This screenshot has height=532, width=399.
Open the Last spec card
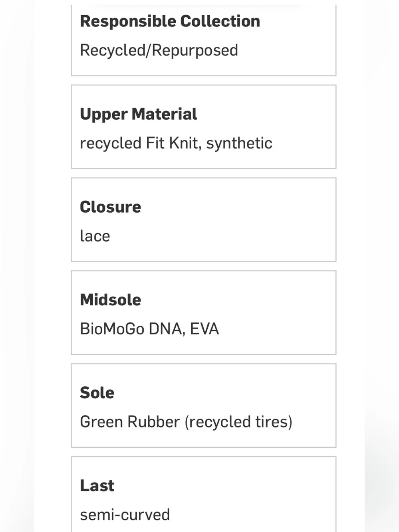(204, 494)
